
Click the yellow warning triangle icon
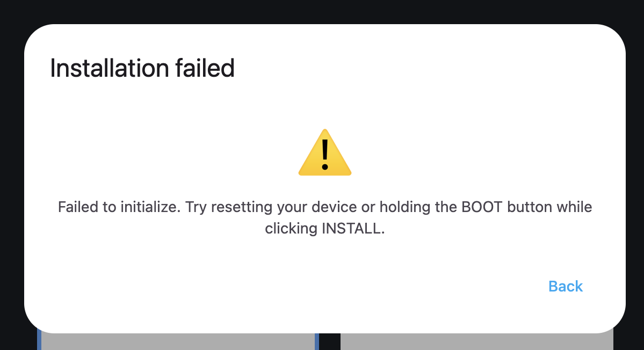[325, 152]
